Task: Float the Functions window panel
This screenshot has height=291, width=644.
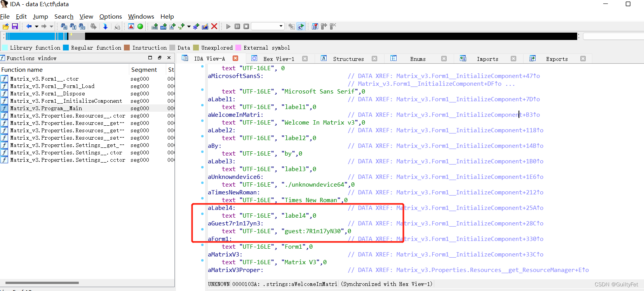Action: (x=160, y=57)
